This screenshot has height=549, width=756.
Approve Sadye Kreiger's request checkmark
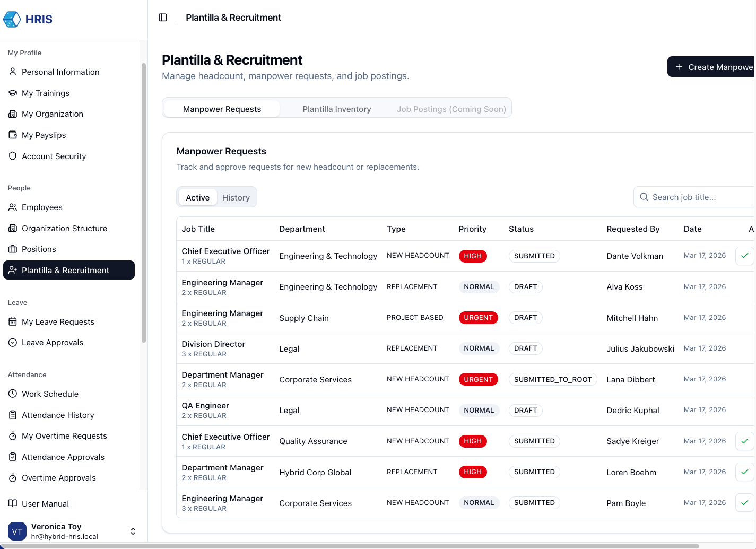(x=744, y=441)
